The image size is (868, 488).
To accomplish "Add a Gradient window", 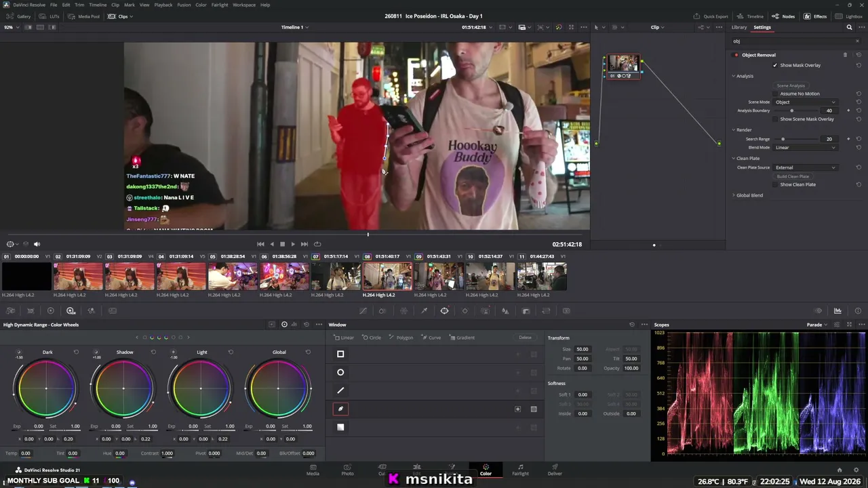I will pos(462,338).
